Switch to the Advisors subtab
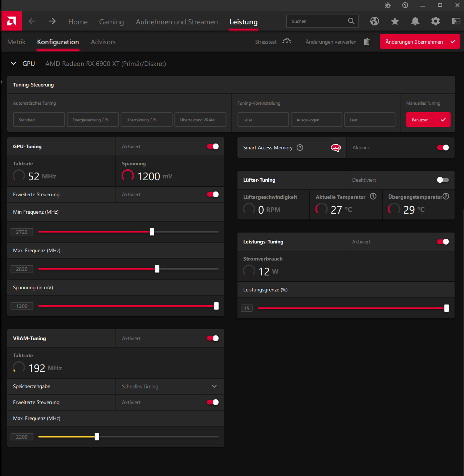This screenshot has height=476, width=464. point(103,42)
